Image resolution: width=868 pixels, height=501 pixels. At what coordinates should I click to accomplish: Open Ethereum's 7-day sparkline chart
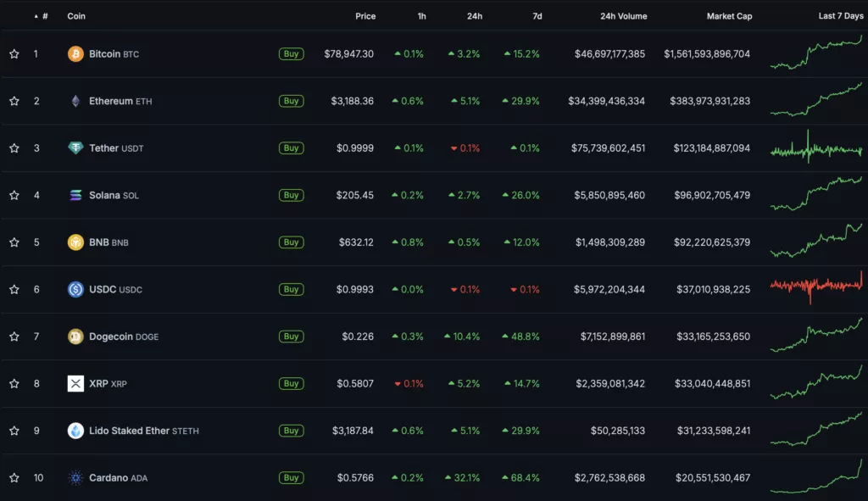816,100
